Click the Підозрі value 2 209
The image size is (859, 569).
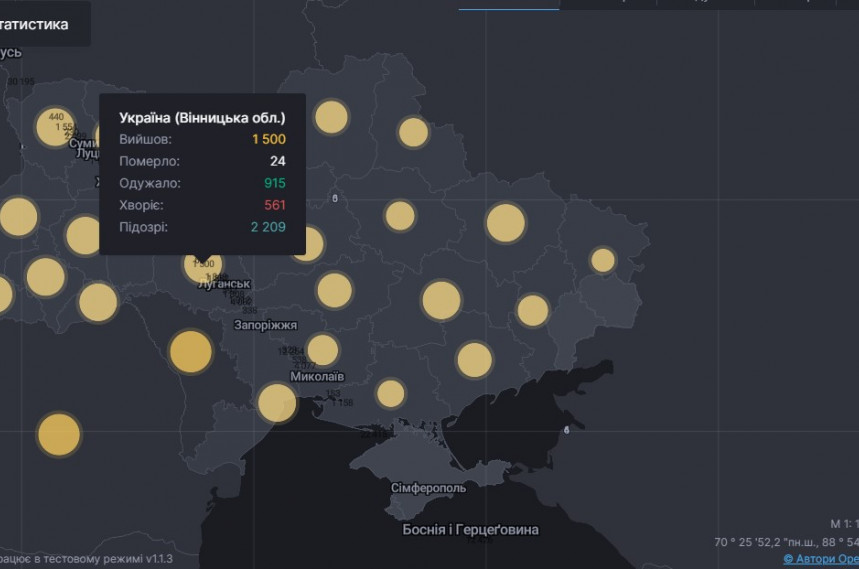tap(266, 227)
